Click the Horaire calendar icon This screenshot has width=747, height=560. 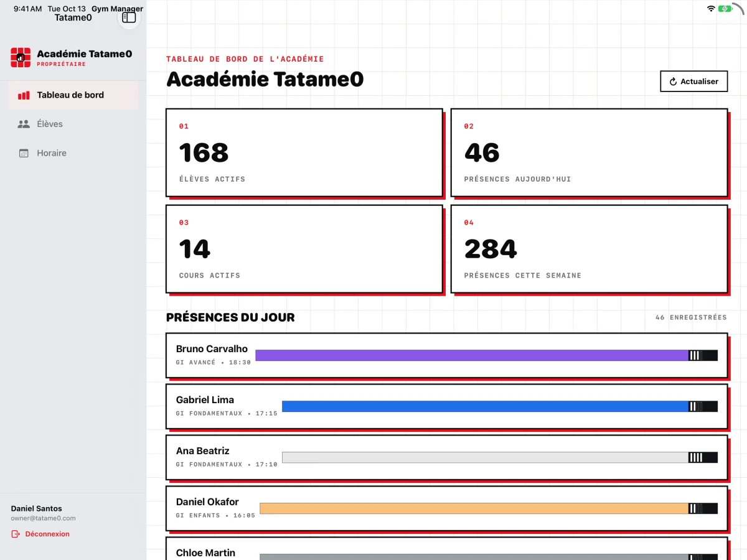tap(24, 153)
